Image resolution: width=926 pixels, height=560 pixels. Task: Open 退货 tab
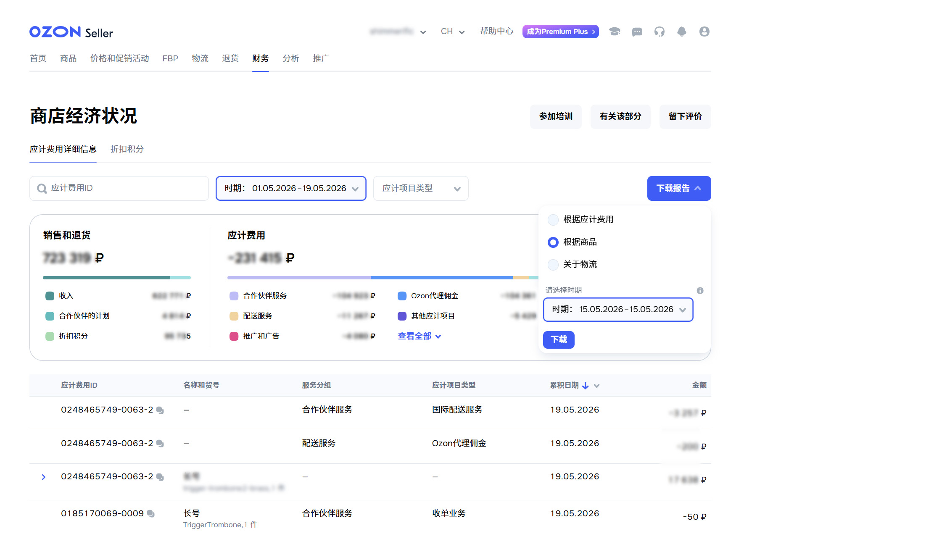tap(230, 58)
